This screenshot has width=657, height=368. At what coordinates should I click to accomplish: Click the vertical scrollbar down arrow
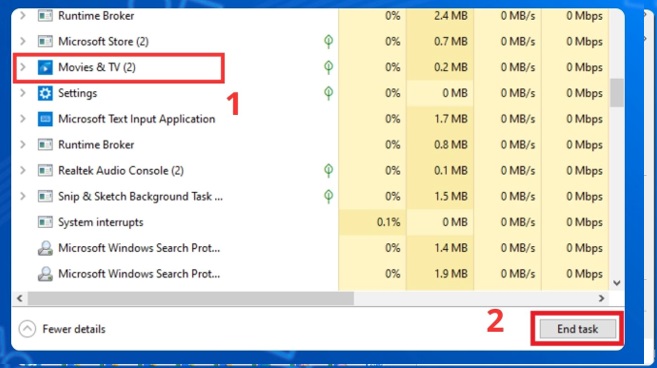point(617,283)
